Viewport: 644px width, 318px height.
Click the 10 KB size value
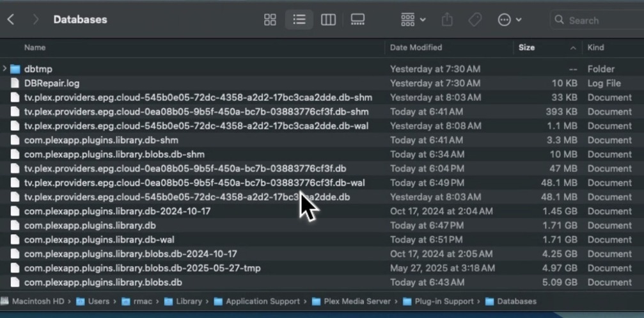click(564, 83)
